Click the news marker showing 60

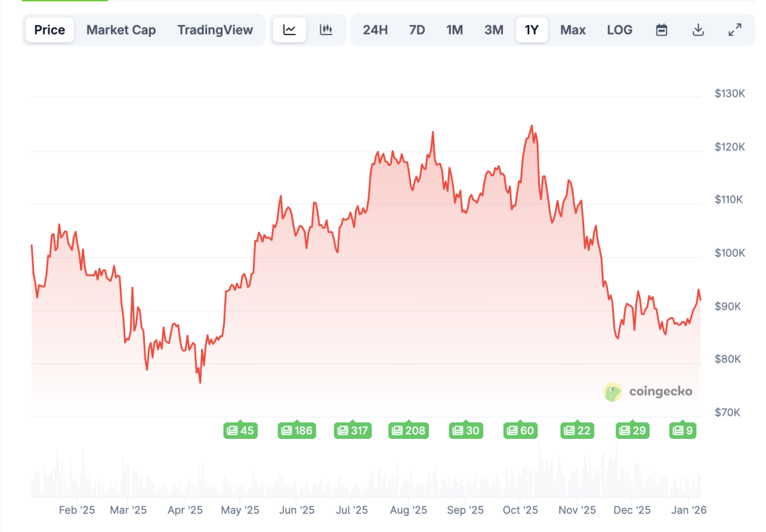tap(520, 430)
